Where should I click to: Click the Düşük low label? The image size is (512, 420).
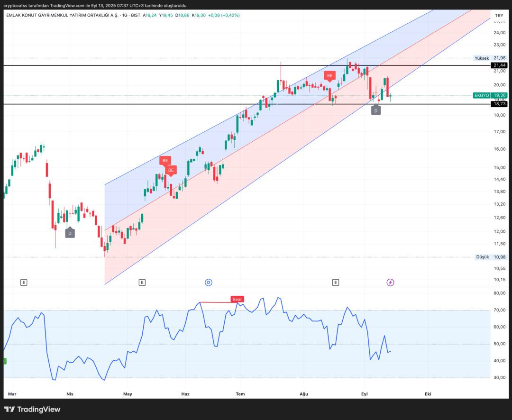tap(483, 257)
